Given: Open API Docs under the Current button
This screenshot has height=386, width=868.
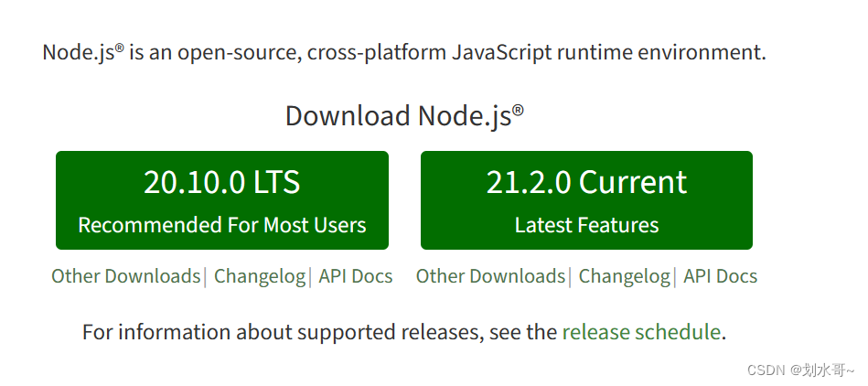Looking at the screenshot, I should coord(720,276).
